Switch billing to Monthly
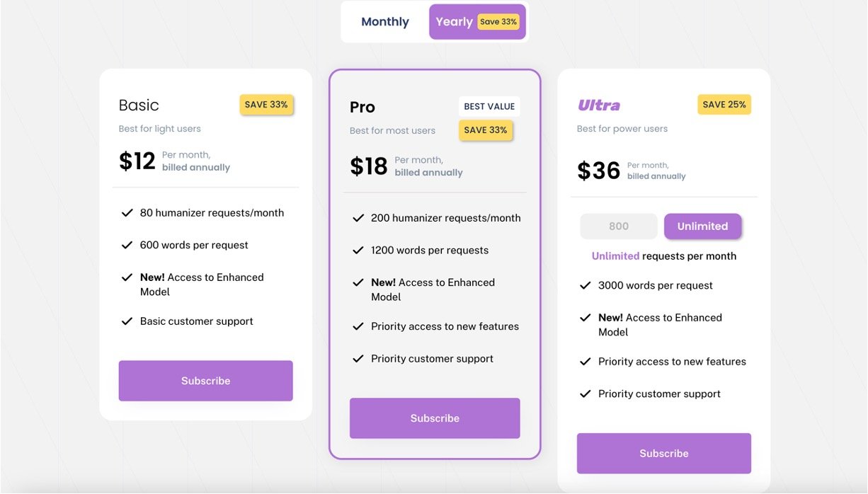Viewport: 868px width, 494px height. (x=384, y=22)
